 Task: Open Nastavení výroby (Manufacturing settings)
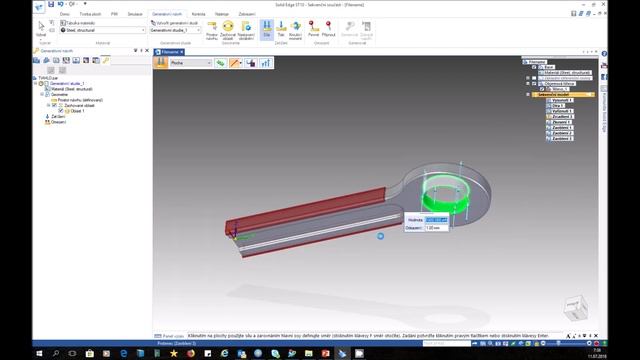[x=246, y=30]
